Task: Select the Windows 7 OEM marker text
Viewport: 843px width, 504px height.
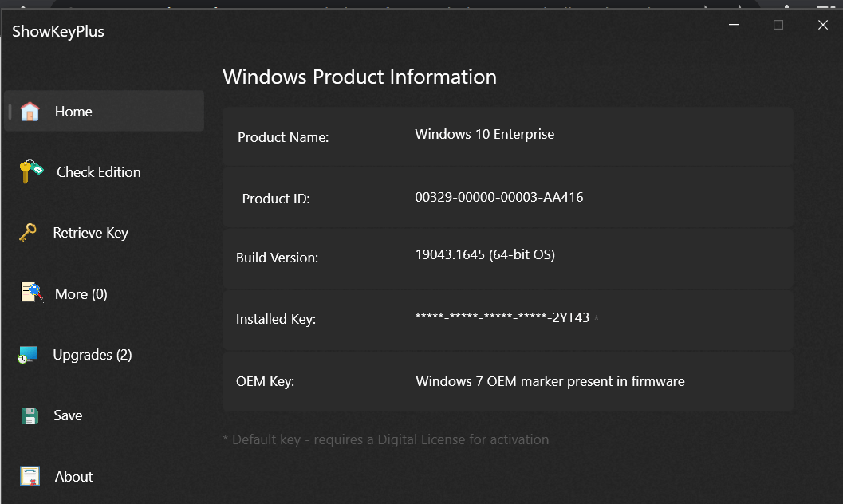Action: click(x=550, y=381)
